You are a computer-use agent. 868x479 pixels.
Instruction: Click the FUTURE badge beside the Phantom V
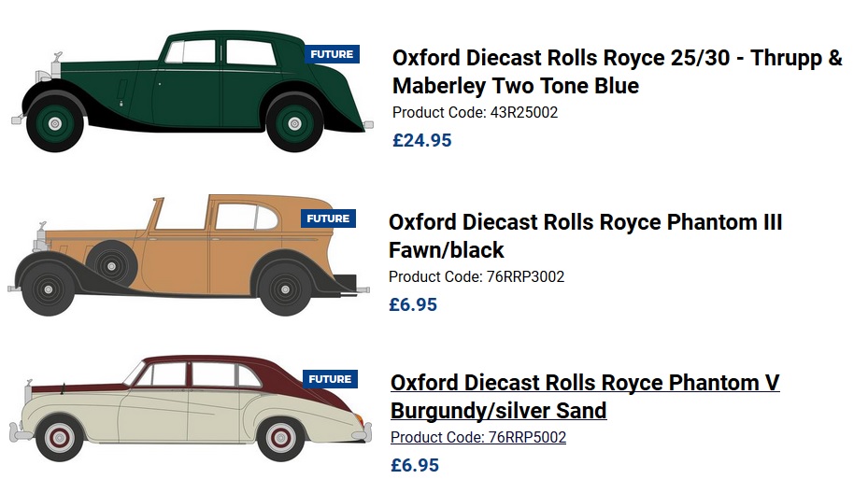329,379
